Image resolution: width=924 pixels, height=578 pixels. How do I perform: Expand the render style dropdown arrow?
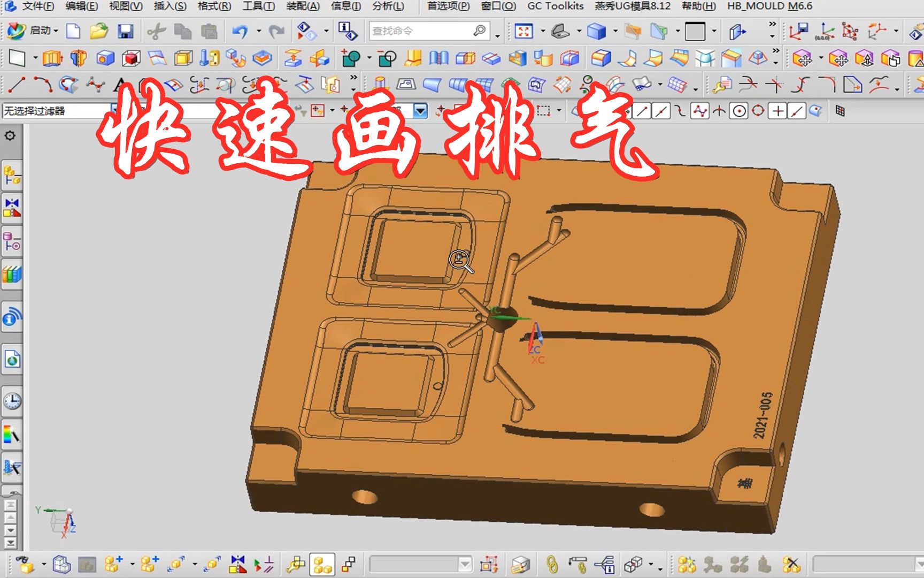(615, 31)
